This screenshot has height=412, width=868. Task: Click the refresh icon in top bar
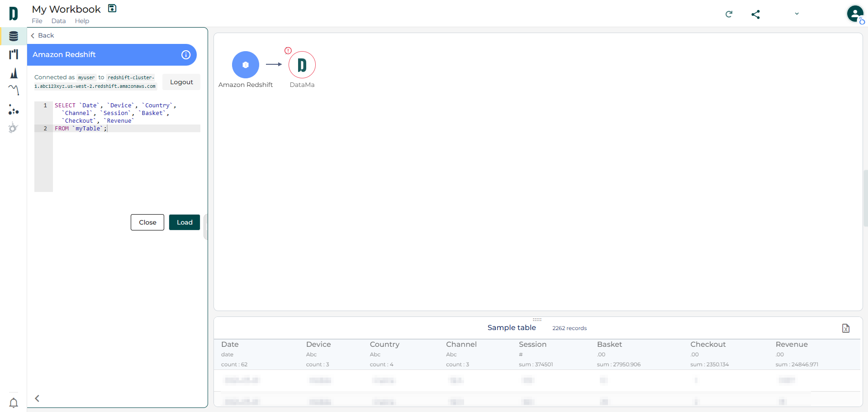pos(729,14)
